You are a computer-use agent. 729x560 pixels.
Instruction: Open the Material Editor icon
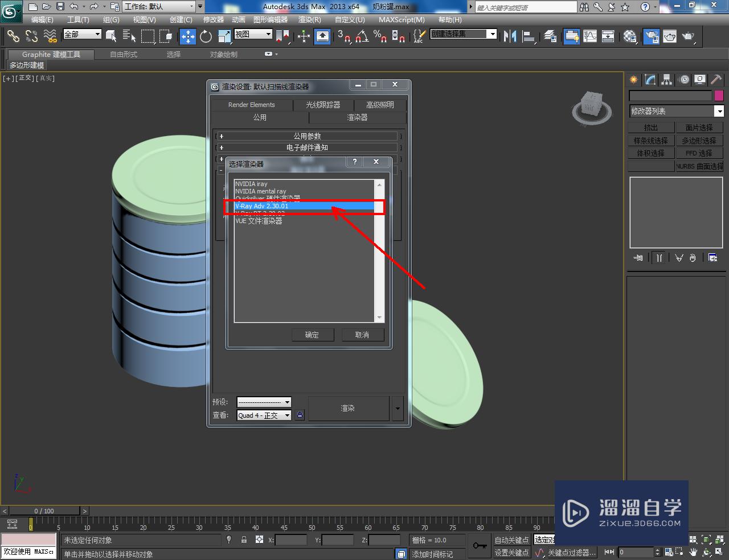pos(630,36)
